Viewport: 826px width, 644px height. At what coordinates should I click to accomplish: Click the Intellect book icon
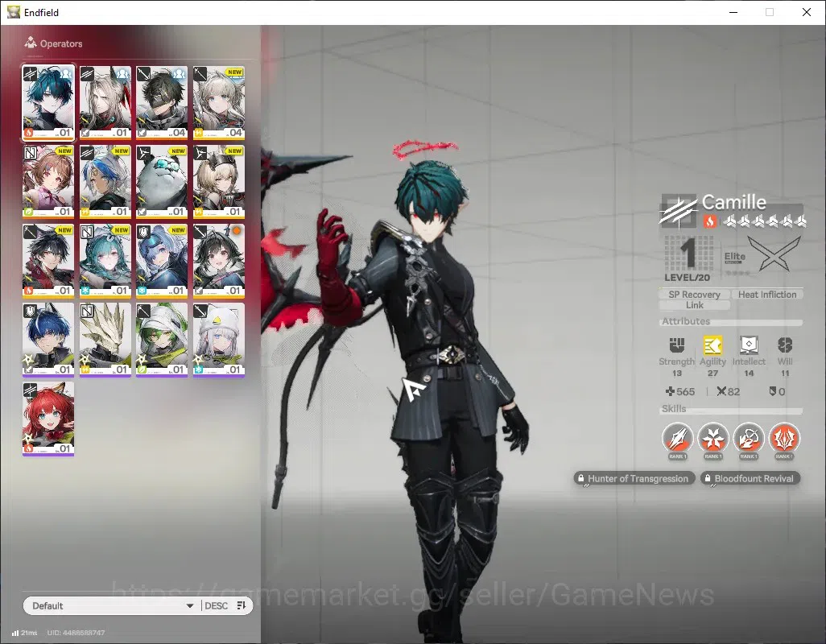tap(749, 345)
